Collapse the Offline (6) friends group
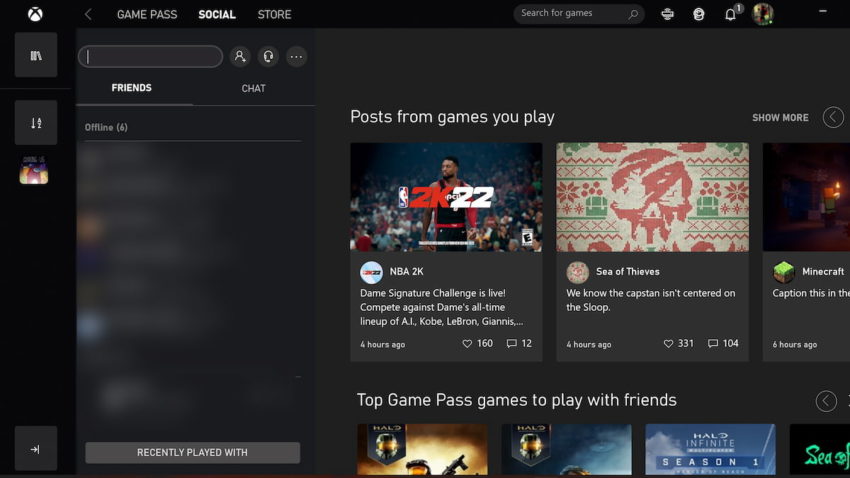Image resolution: width=850 pixels, height=478 pixels. (106, 127)
